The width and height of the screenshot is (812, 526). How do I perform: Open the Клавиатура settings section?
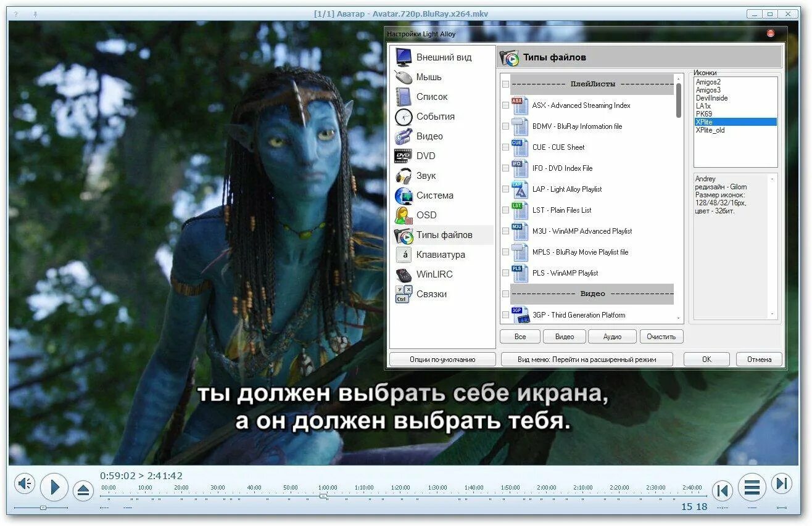point(442,255)
